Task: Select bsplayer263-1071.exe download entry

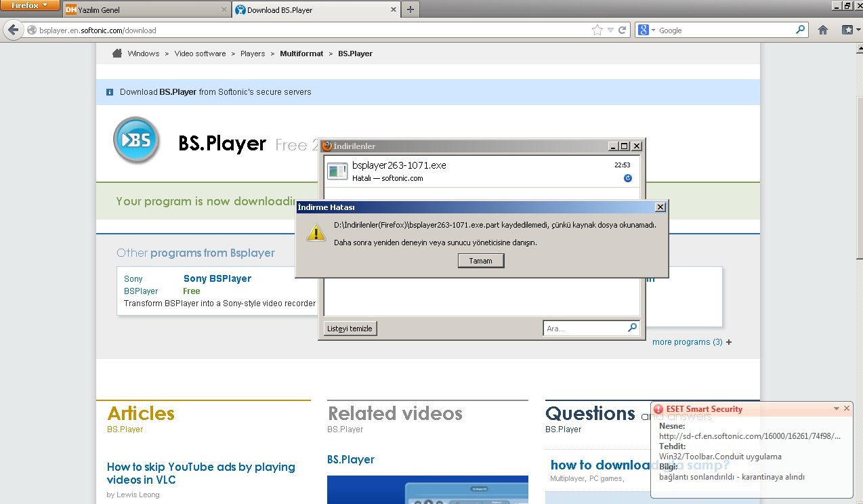Action: point(482,171)
